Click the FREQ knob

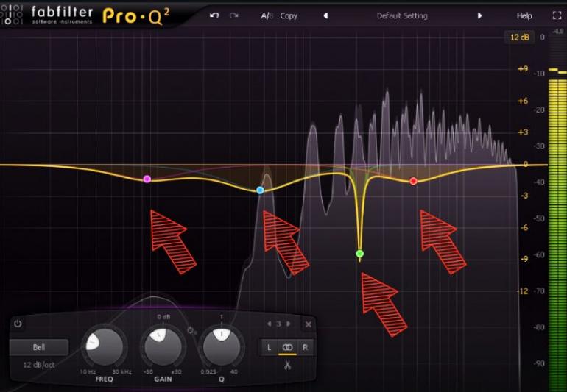pyautogui.click(x=104, y=347)
